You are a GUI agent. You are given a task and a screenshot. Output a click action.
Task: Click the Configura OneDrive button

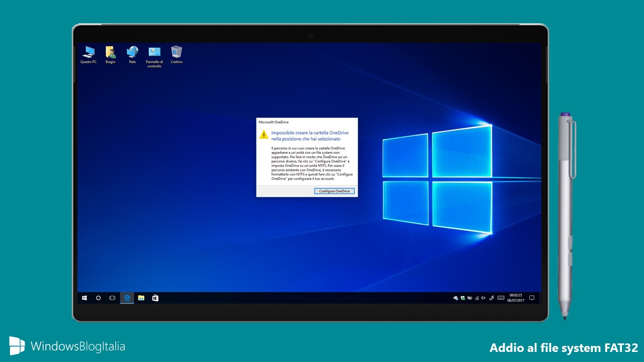(335, 191)
